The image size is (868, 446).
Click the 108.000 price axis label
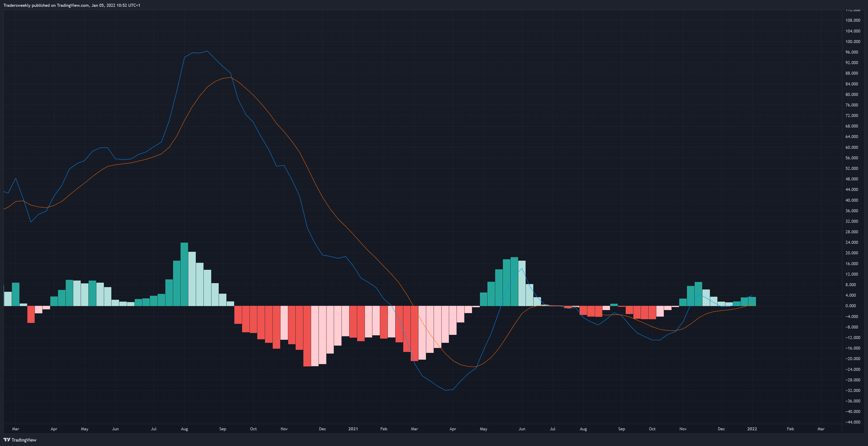tap(853, 20)
